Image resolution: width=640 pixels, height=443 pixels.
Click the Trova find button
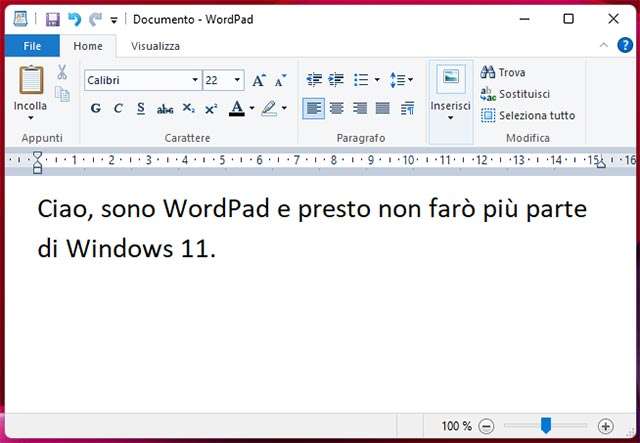click(x=503, y=72)
